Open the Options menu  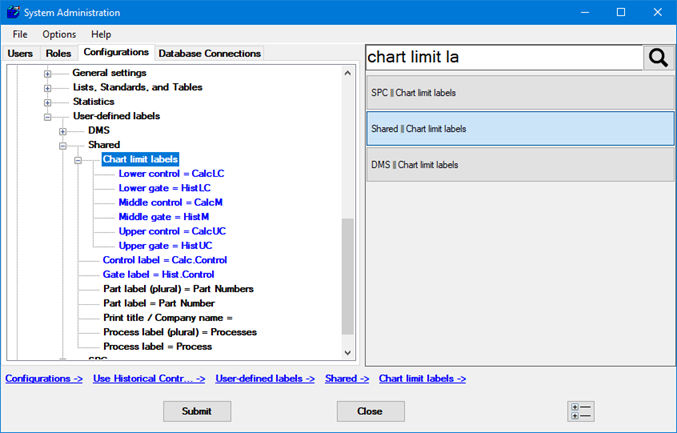[59, 34]
